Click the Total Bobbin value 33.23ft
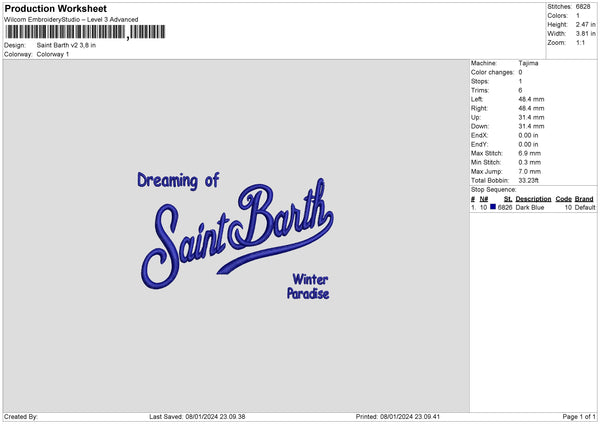 [528, 180]
